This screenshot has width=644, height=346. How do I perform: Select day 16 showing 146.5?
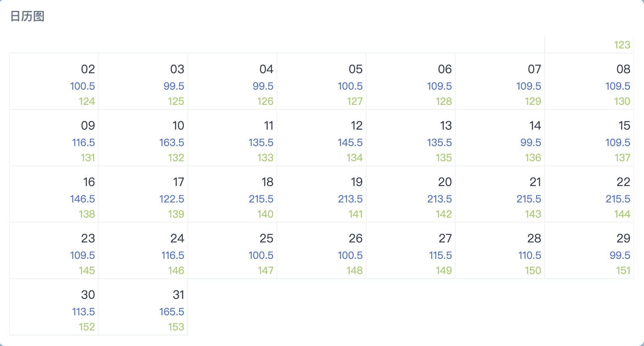pos(54,194)
